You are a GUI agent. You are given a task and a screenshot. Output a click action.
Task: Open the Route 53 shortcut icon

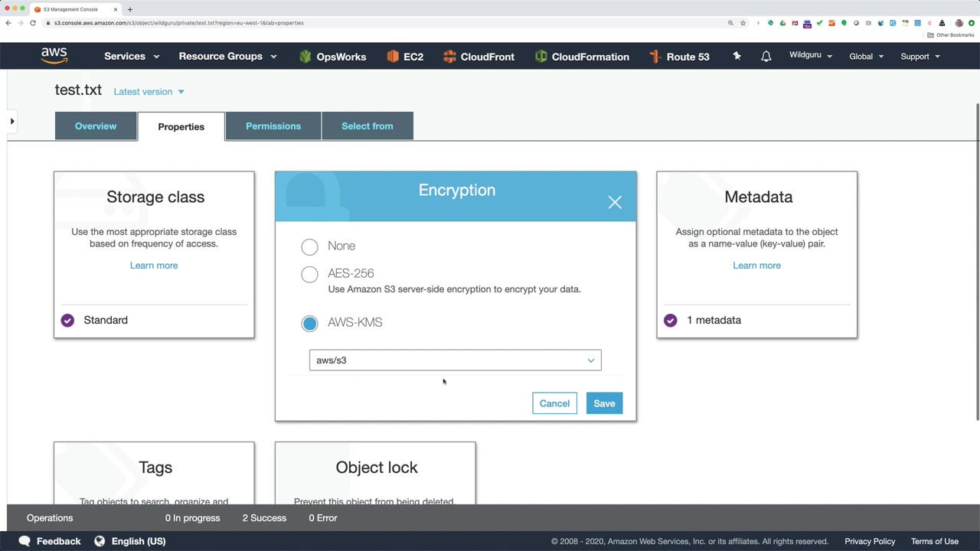(655, 57)
